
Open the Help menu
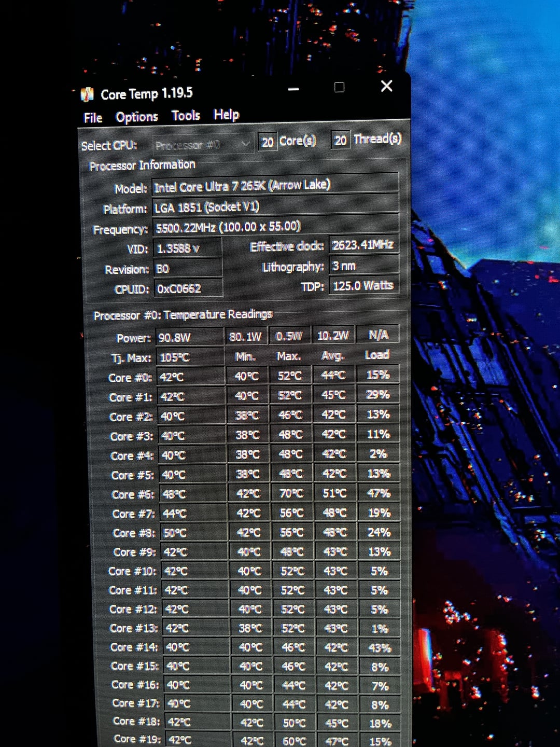click(226, 114)
